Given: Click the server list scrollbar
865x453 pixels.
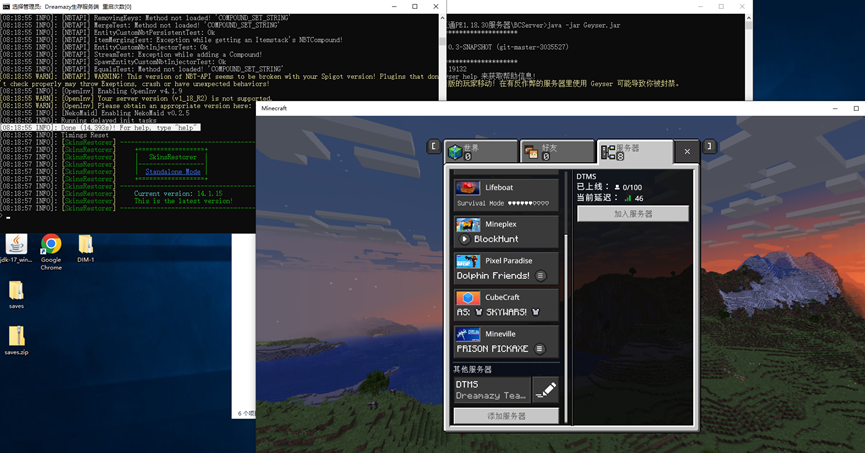Looking at the screenshot, I should pyautogui.click(x=566, y=270).
